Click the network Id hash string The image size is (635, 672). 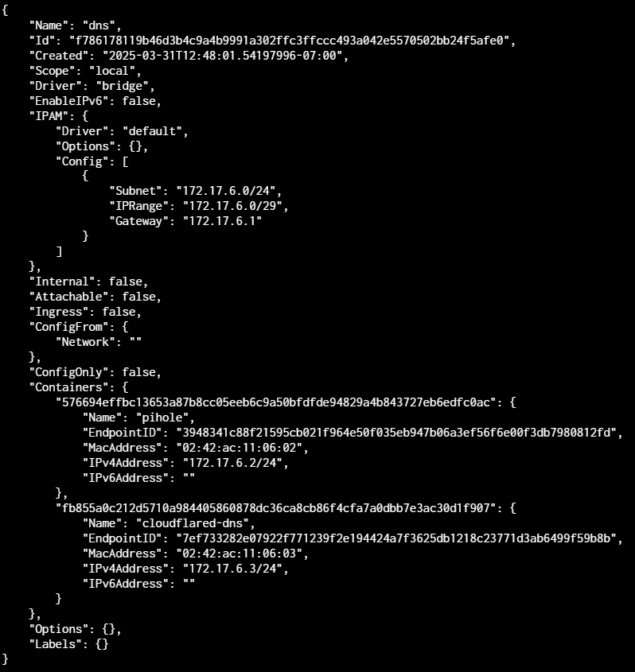tap(289, 41)
